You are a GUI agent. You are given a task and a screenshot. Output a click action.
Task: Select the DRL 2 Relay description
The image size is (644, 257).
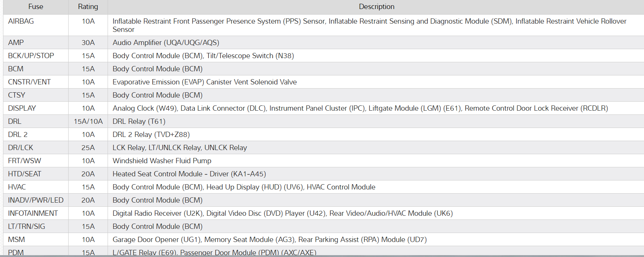point(151,135)
